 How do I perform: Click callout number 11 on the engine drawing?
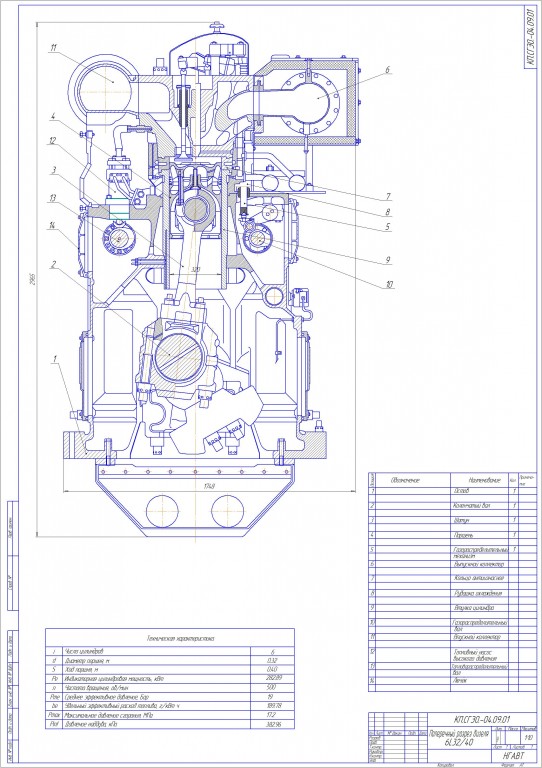coord(53,48)
